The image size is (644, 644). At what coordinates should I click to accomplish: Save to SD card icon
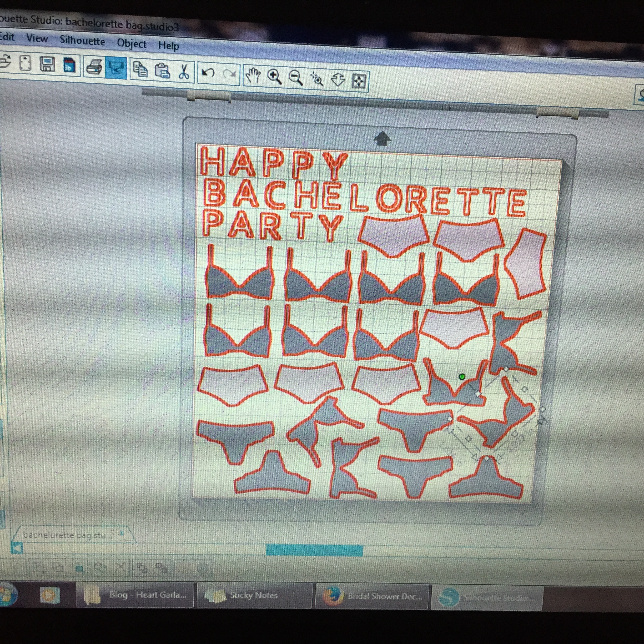pos(69,65)
